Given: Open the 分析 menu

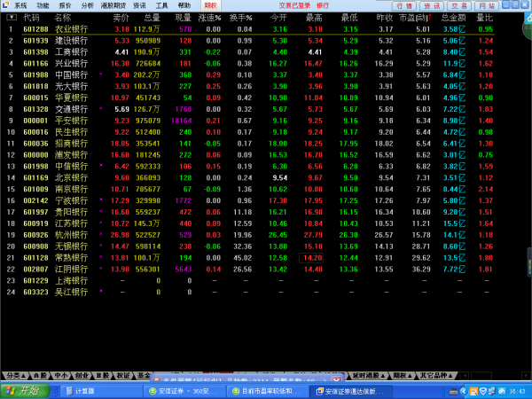Looking at the screenshot, I should click(x=87, y=5).
